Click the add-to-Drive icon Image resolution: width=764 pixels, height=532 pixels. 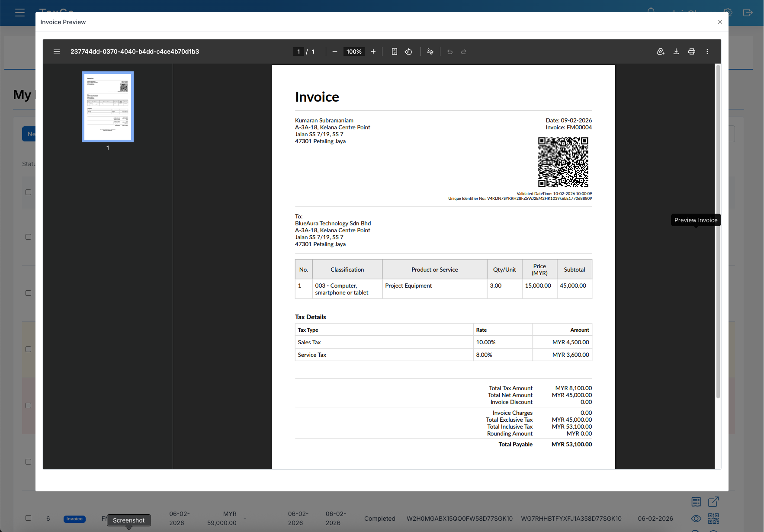tap(661, 51)
